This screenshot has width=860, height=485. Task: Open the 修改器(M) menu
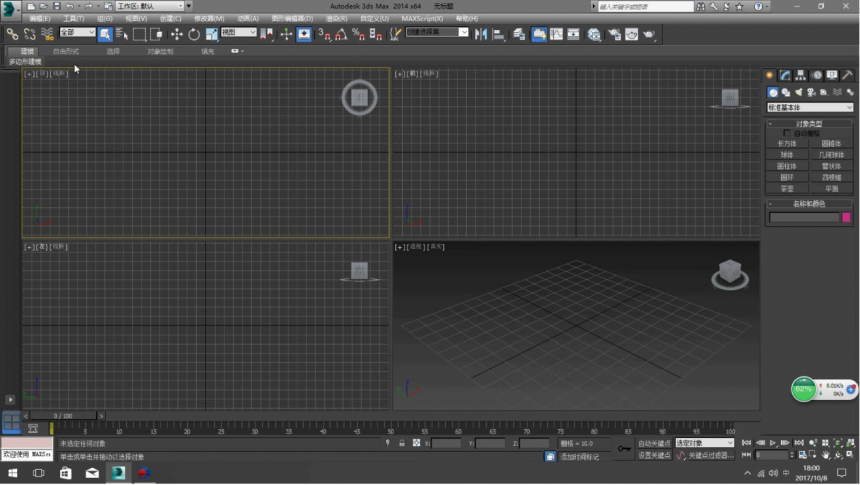click(209, 19)
